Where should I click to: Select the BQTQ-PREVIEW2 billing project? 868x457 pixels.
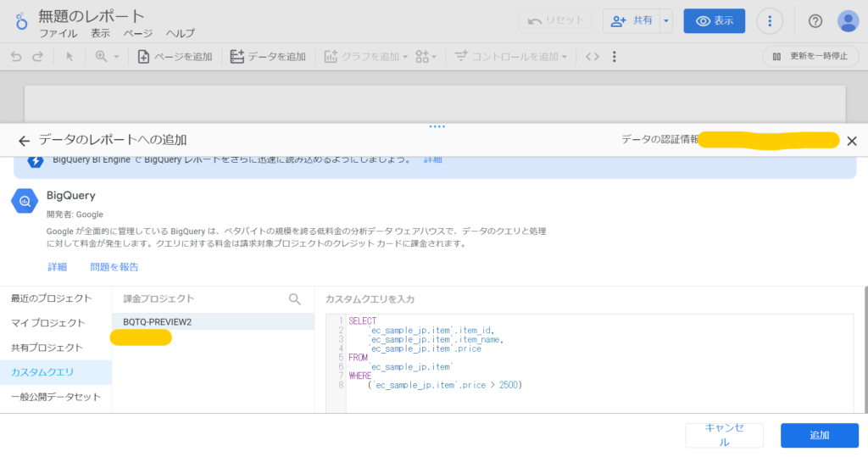pyautogui.click(x=158, y=322)
